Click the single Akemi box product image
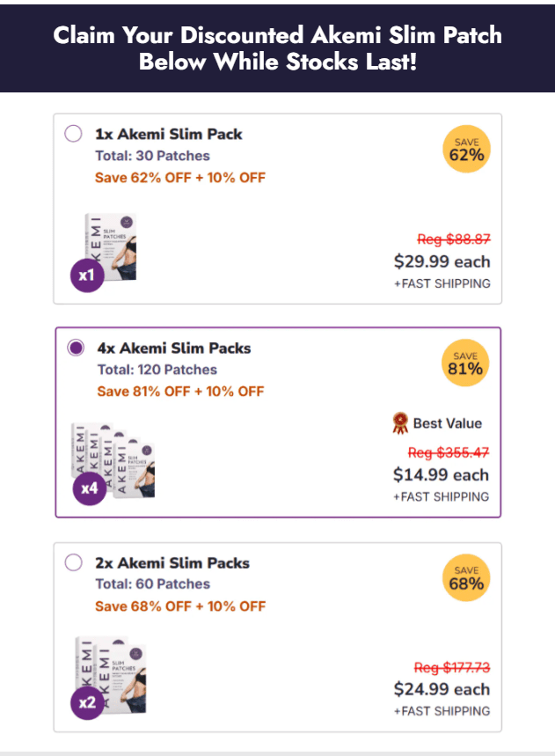The height and width of the screenshot is (756, 555). (x=111, y=246)
